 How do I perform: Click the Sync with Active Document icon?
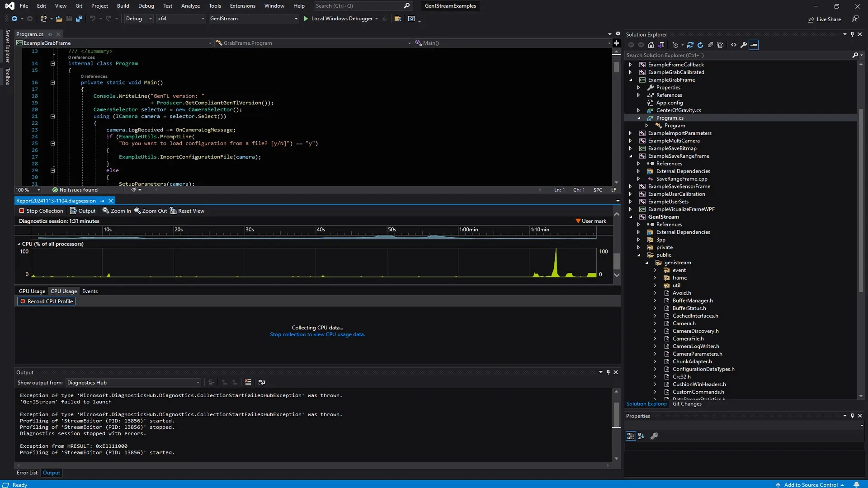point(690,45)
